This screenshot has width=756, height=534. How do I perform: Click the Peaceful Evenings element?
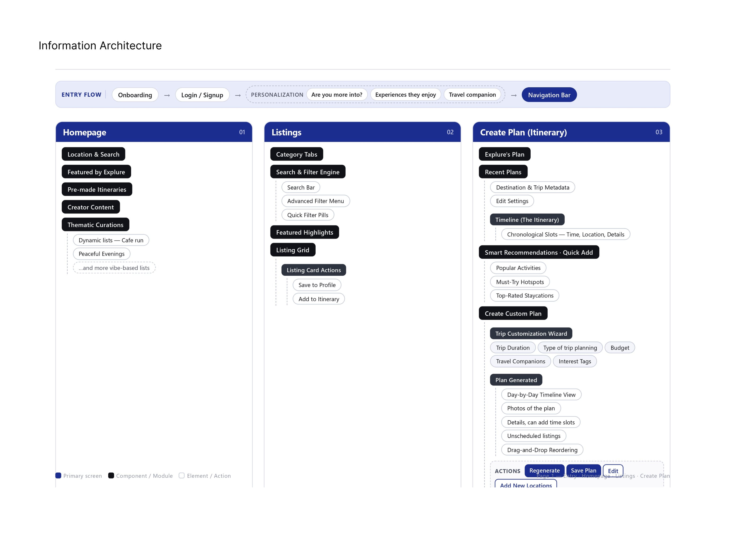click(x=101, y=254)
